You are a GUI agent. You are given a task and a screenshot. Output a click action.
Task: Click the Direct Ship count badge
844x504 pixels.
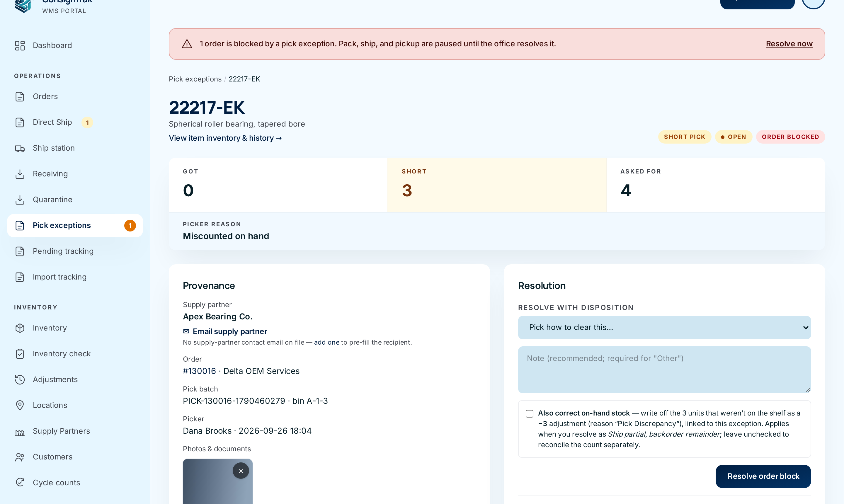pos(87,122)
